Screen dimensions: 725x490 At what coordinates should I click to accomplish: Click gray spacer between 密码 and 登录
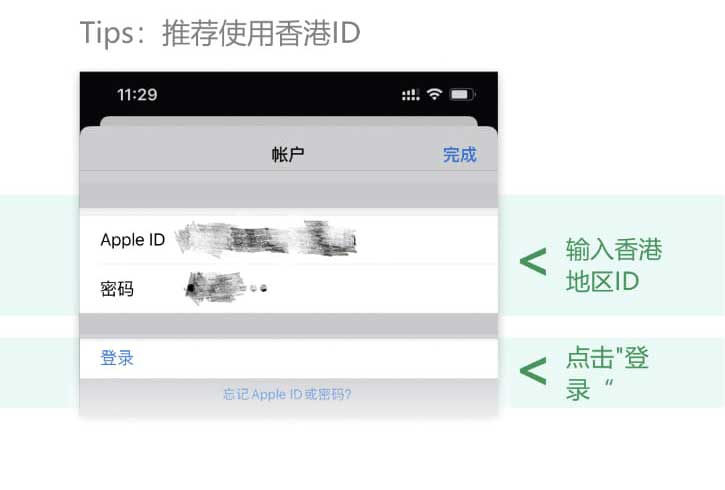coord(289,326)
